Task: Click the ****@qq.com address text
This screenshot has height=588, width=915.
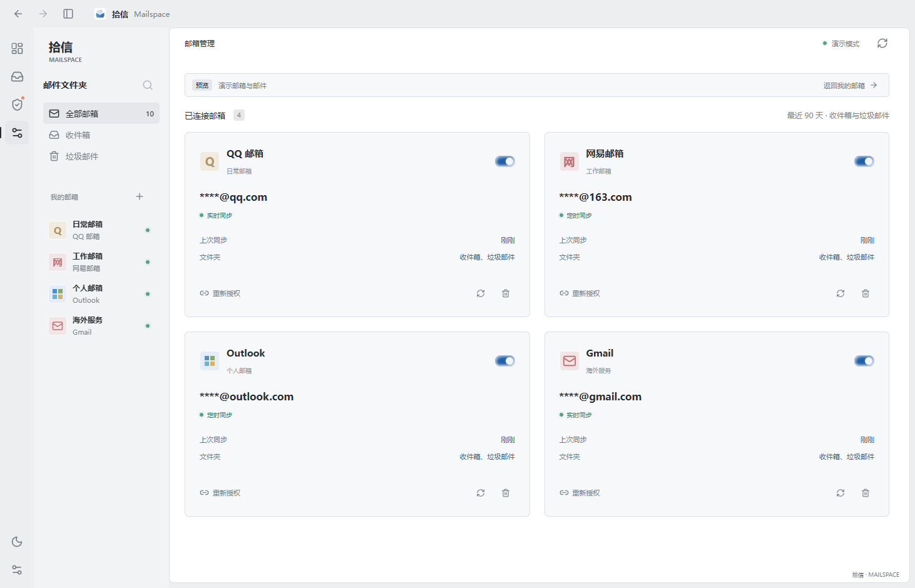Action: pyautogui.click(x=233, y=197)
